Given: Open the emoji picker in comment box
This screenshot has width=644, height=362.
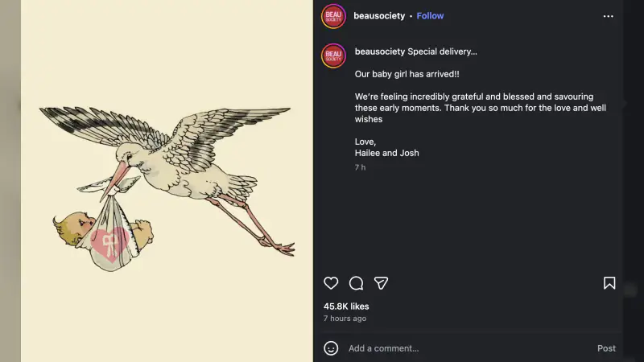Looking at the screenshot, I should pos(331,348).
